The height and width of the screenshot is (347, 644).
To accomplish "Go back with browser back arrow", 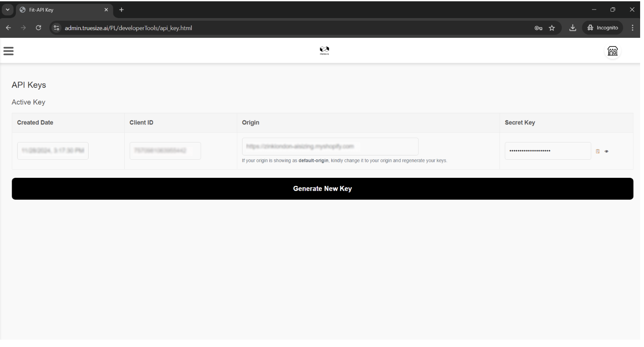I will pos(9,28).
